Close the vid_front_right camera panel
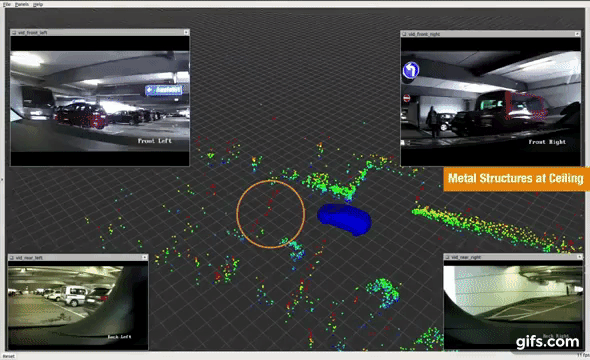Screen dimensions: 590x360 577,34
